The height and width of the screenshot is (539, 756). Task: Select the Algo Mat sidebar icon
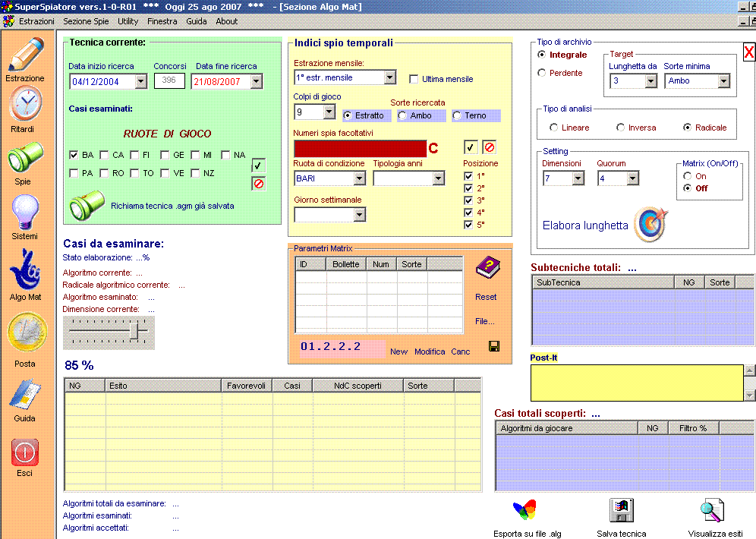point(25,269)
